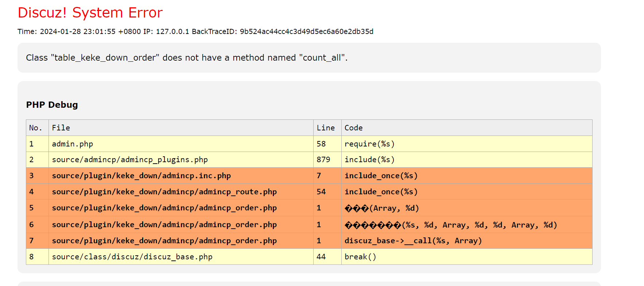644x286 pixels.
Task: Click the 'require(%s)' code cell
Action: click(x=467, y=144)
